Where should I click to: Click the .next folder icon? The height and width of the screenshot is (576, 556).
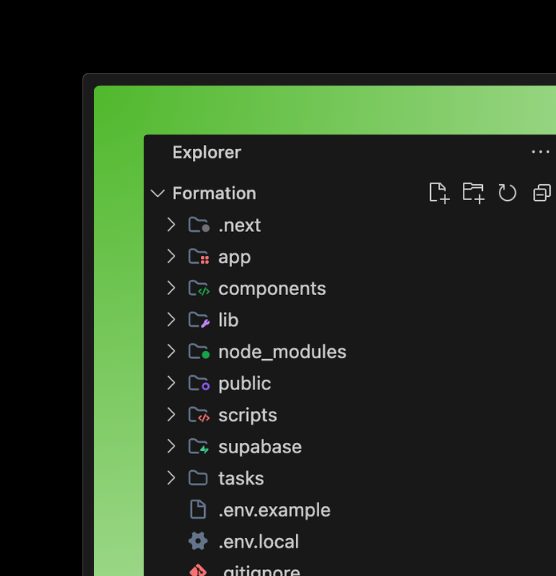(199, 225)
